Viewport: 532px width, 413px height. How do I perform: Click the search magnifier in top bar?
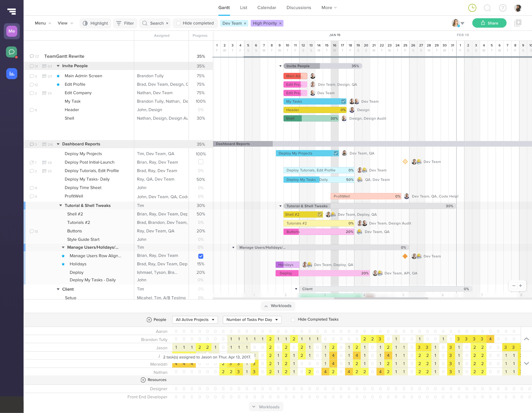point(487,8)
